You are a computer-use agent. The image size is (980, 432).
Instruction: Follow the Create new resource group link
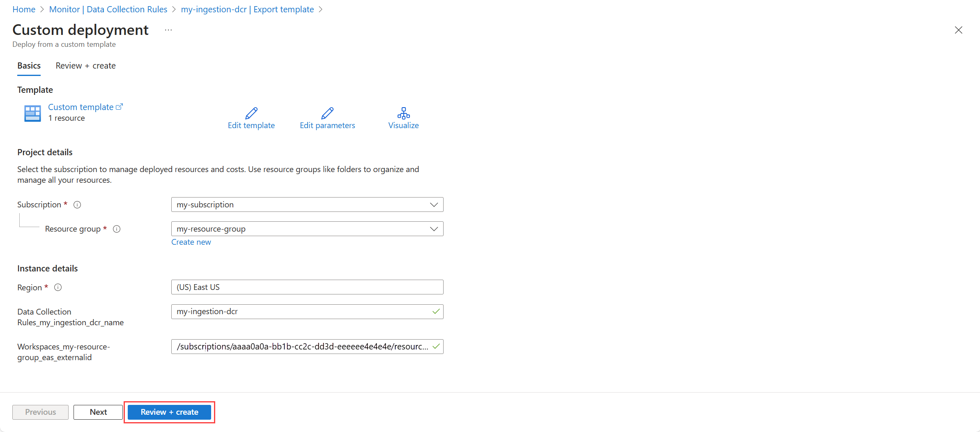pyautogui.click(x=191, y=242)
